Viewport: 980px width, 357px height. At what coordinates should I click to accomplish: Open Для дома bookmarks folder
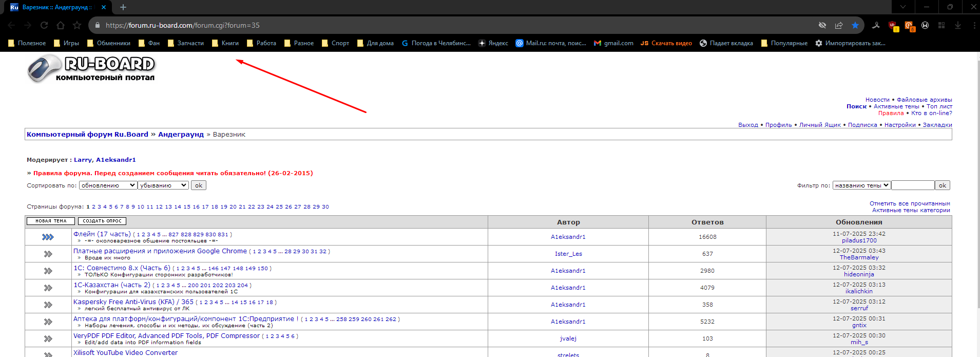click(x=375, y=43)
